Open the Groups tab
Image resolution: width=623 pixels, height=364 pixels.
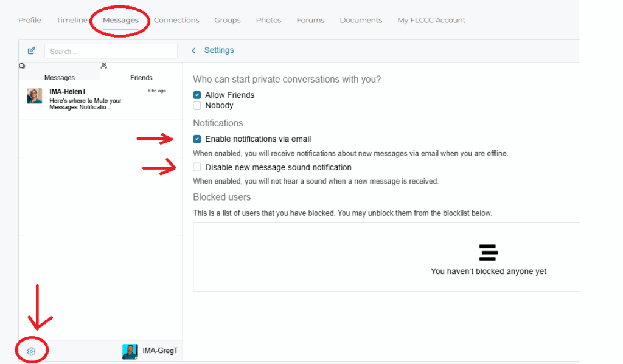pyautogui.click(x=228, y=20)
